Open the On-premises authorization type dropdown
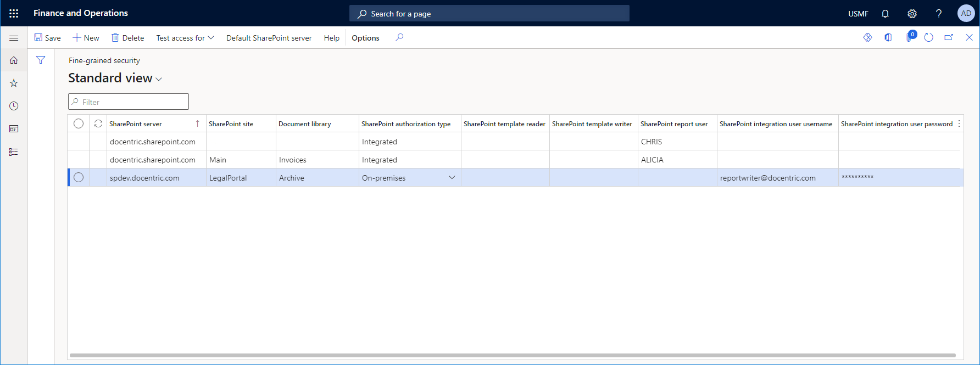The height and width of the screenshot is (365, 980). [x=452, y=178]
